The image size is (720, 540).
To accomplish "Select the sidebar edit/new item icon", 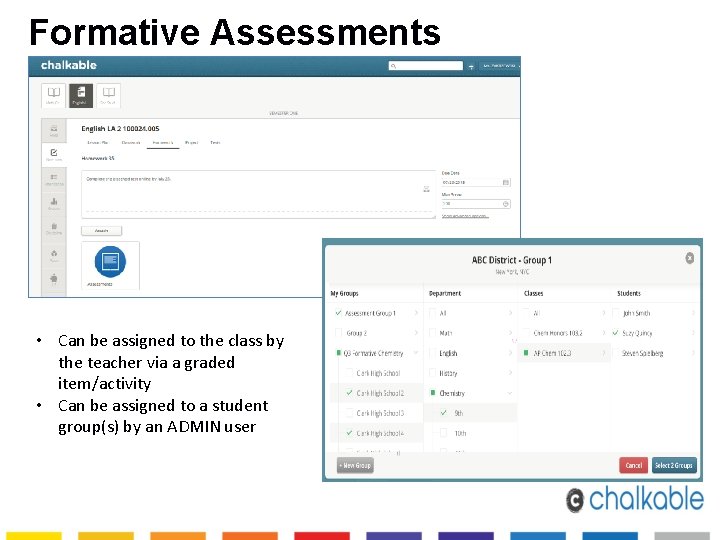I will click(54, 155).
